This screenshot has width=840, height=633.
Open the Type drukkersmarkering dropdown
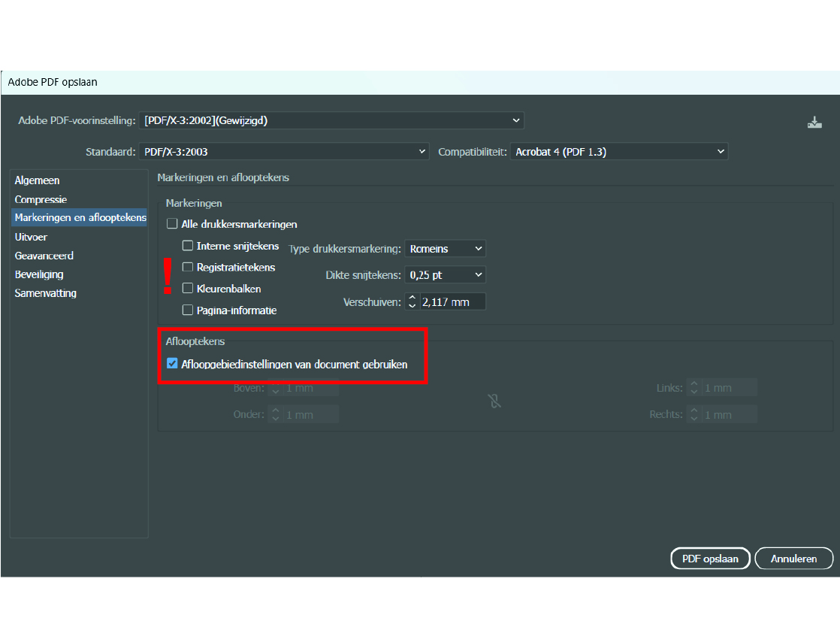tap(445, 249)
